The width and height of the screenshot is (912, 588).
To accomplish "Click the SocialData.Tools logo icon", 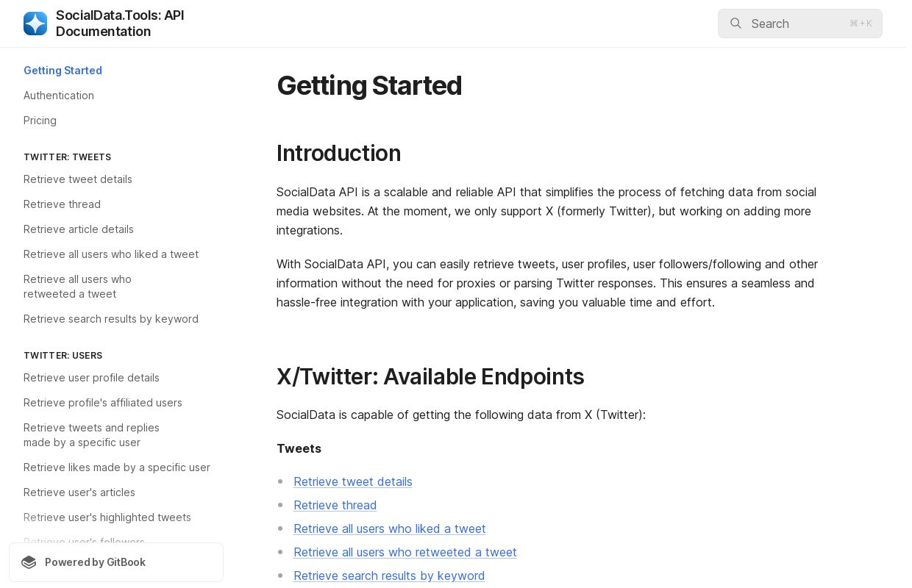I will 35,24.
